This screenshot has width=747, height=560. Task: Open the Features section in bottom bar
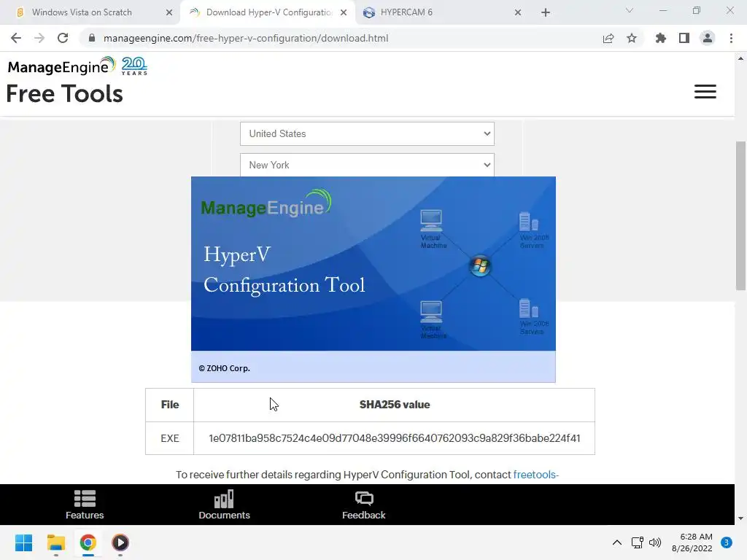pyautogui.click(x=85, y=505)
